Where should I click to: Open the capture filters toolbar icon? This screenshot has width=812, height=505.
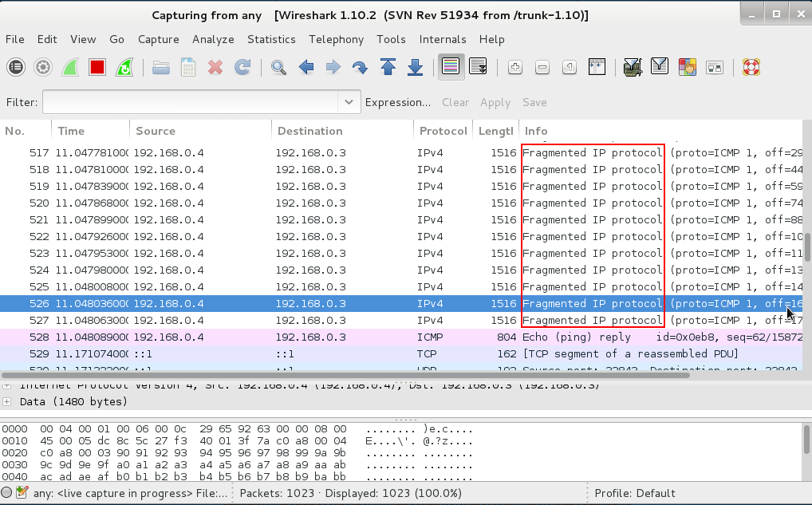coord(633,68)
